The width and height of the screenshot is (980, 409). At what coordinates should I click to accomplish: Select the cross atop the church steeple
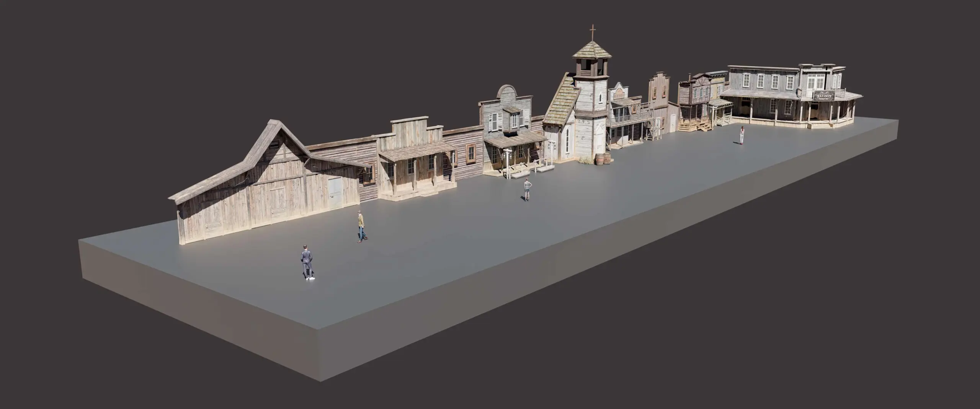point(592,30)
